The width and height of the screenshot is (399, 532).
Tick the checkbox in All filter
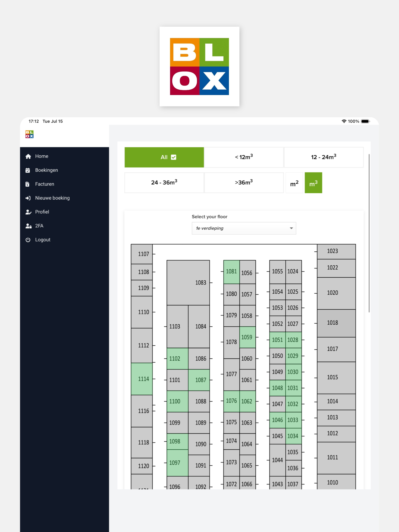pyautogui.click(x=174, y=157)
